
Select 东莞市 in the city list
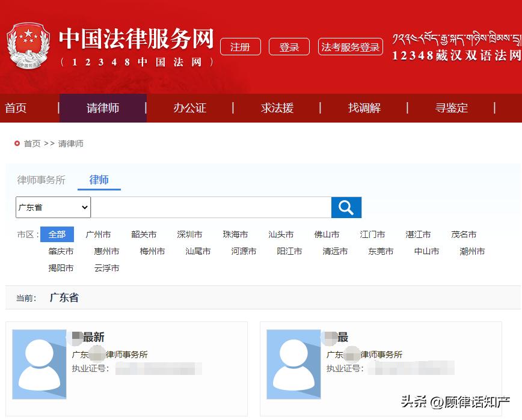(380, 251)
